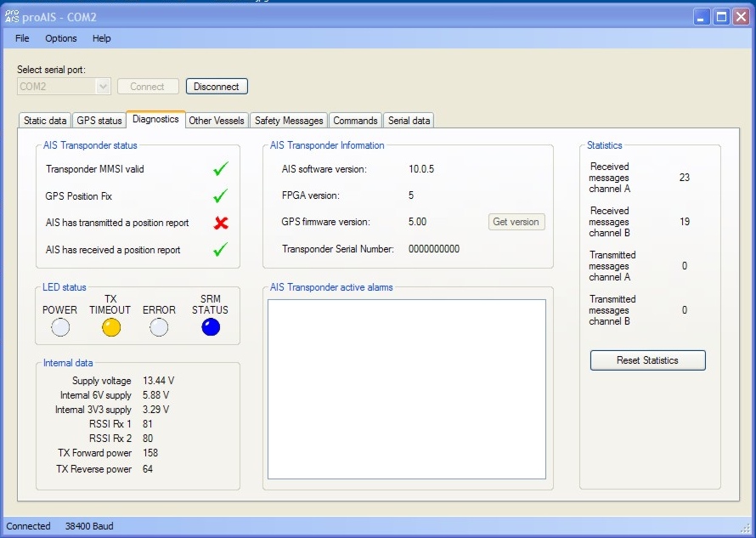The height and width of the screenshot is (538, 756).
Task: Click the Get version button
Action: click(x=516, y=222)
